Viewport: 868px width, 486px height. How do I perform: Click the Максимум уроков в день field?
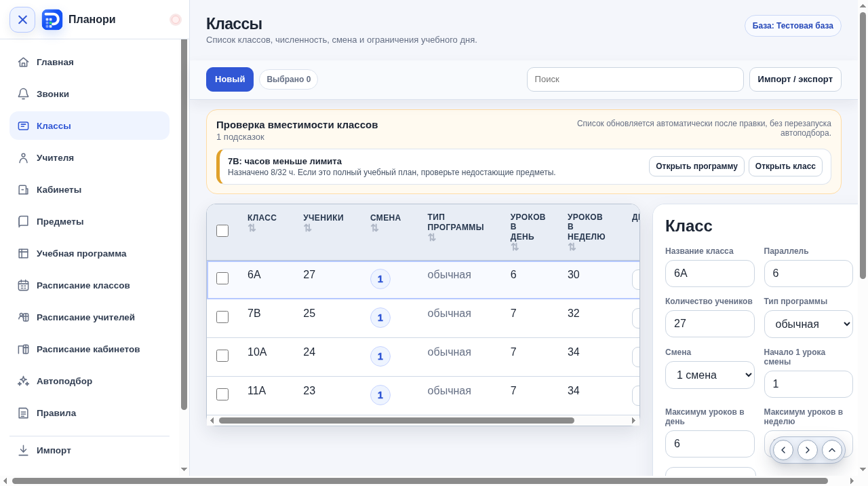[x=710, y=444]
